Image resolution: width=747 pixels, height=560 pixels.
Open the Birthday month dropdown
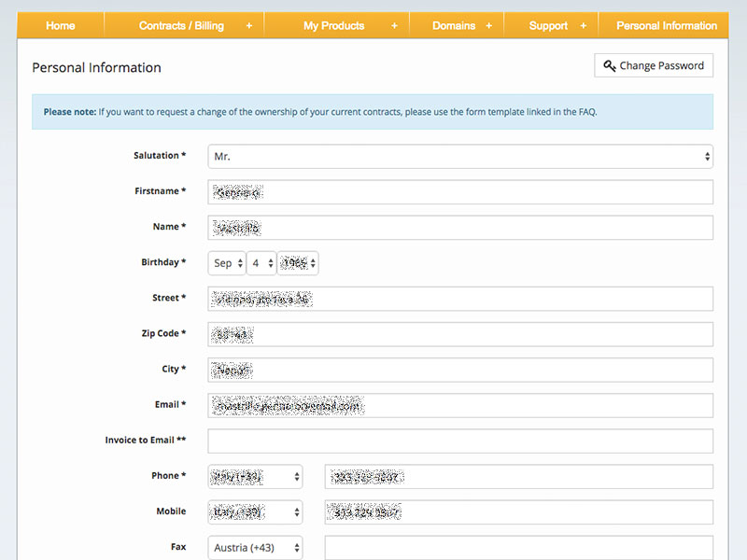227,263
